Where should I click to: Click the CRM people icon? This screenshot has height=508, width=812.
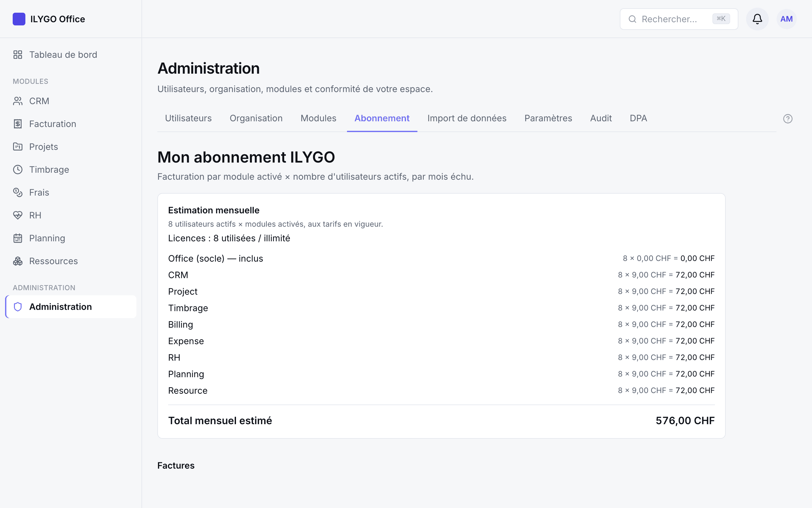point(18,101)
